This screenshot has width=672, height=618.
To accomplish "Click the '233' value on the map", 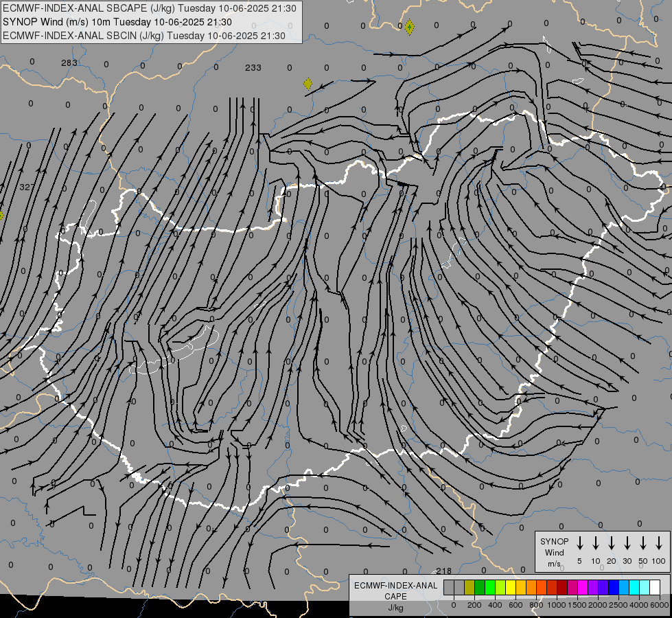I will tap(253, 67).
